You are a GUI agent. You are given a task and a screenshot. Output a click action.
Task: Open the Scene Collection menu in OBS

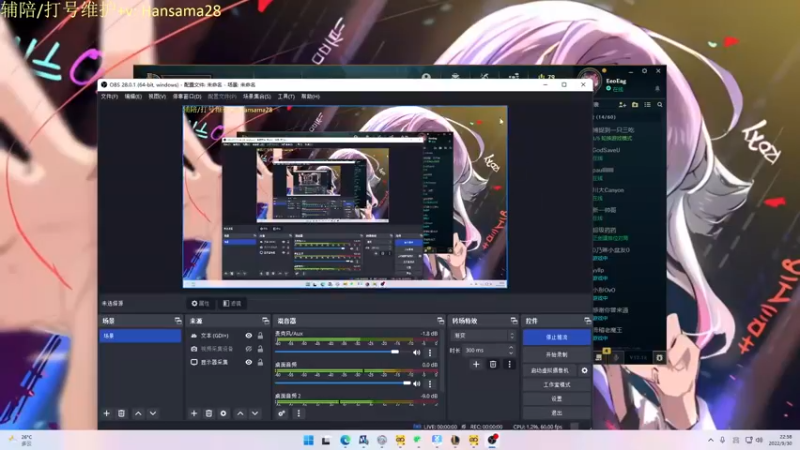(257, 96)
